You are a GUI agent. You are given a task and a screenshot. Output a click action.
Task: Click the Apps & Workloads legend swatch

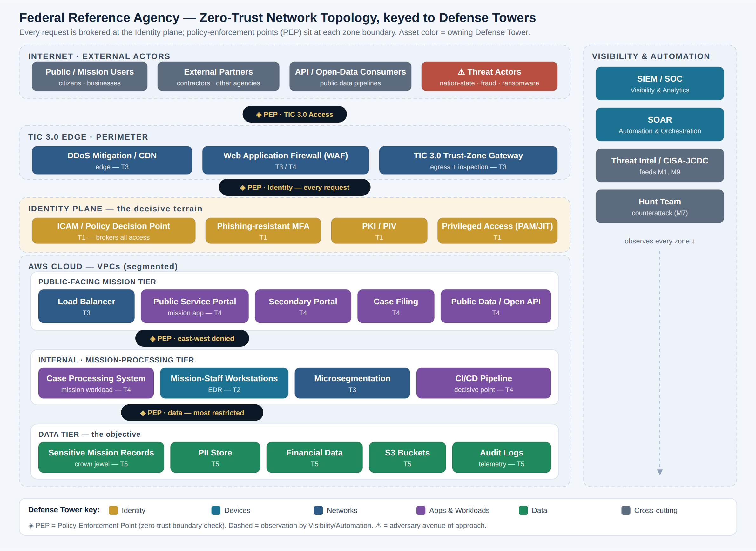(421, 510)
